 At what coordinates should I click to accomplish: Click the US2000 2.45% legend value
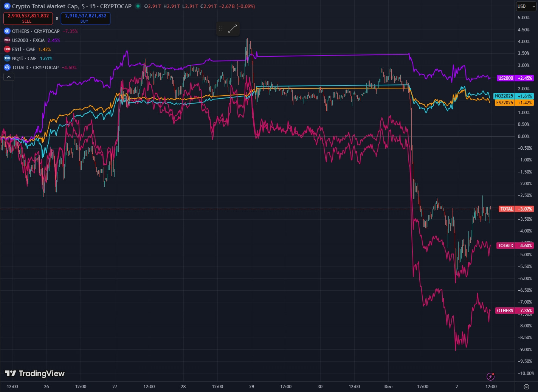[x=54, y=40]
